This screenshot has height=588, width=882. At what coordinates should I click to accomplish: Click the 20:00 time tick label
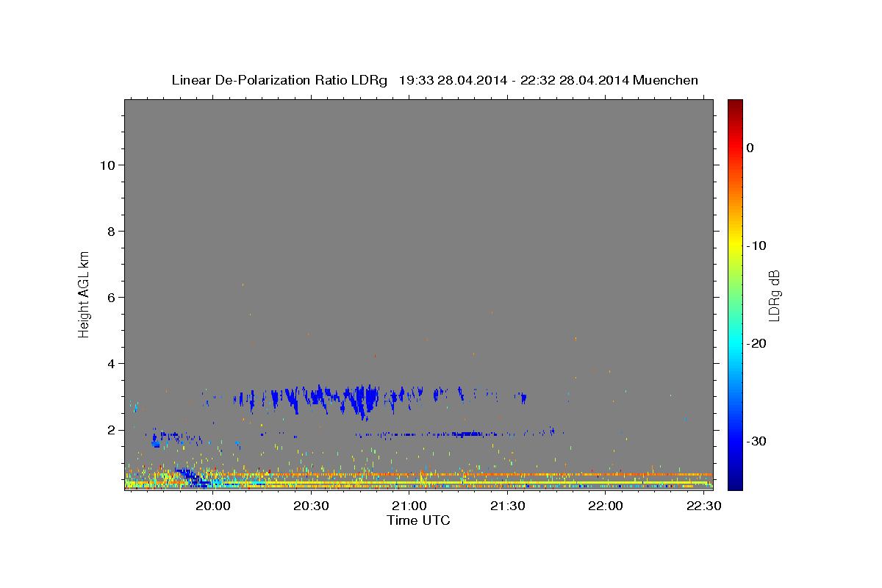coord(213,506)
